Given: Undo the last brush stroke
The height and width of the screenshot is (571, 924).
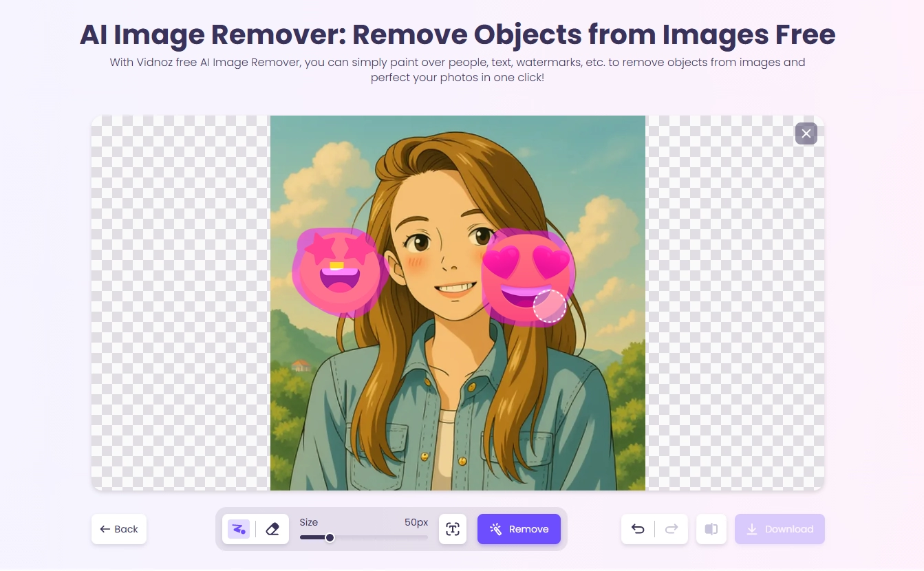Looking at the screenshot, I should (x=638, y=529).
